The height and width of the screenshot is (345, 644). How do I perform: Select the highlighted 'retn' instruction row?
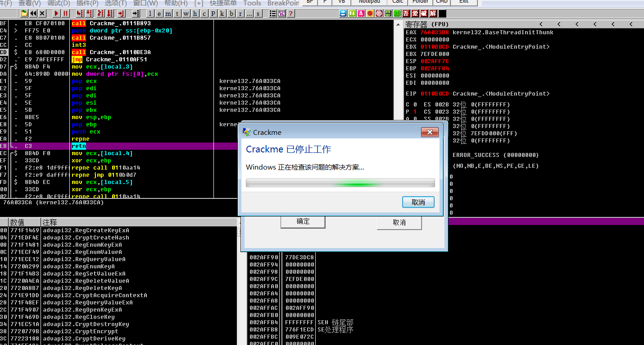pos(119,146)
